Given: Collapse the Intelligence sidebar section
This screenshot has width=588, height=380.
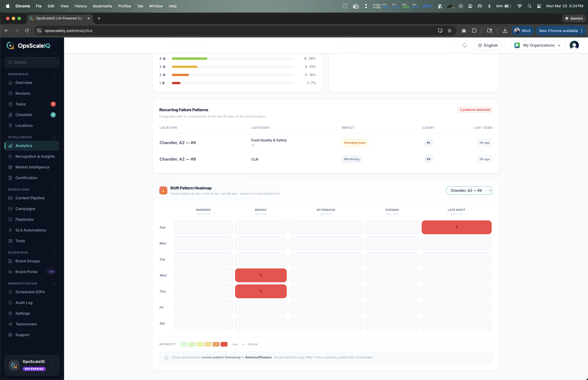Looking at the screenshot, I should (54, 137).
